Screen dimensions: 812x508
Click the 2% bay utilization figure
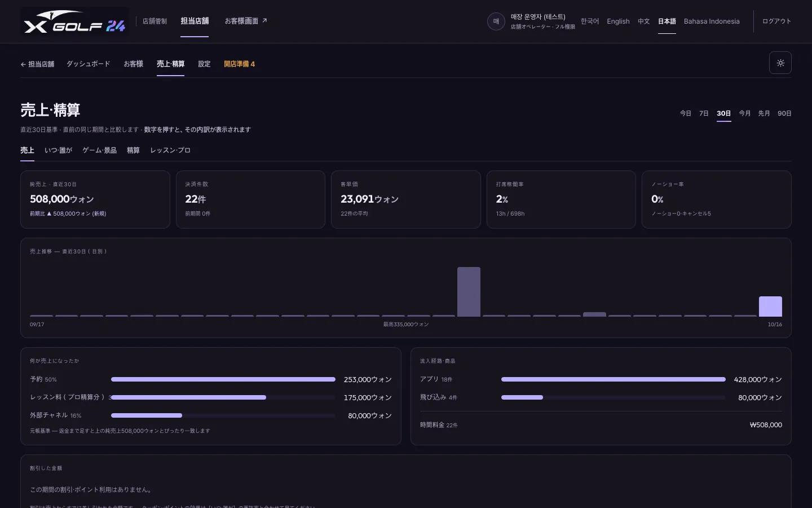pos(502,199)
